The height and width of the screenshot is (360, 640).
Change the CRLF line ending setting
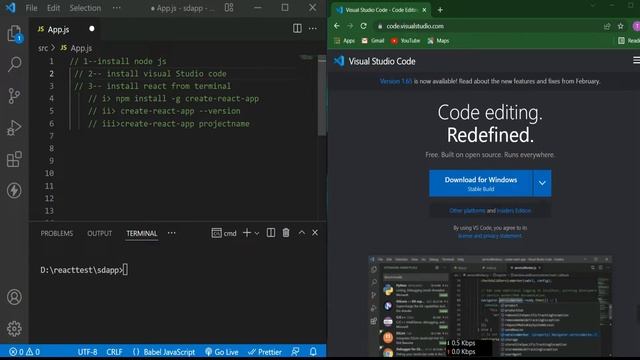point(114,352)
